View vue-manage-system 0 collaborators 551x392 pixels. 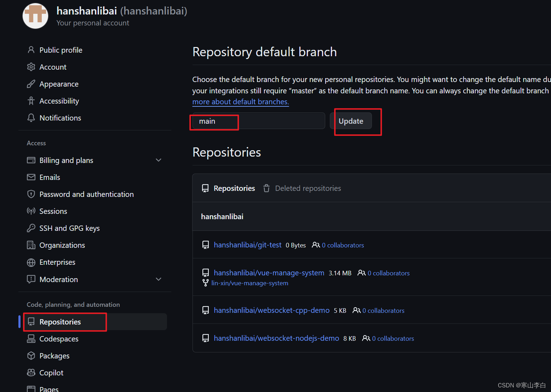pos(389,273)
